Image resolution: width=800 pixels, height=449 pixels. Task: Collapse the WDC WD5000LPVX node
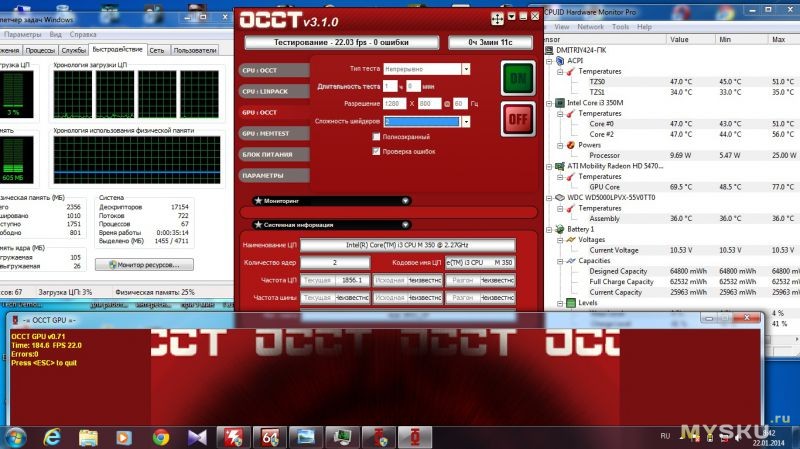coord(549,197)
